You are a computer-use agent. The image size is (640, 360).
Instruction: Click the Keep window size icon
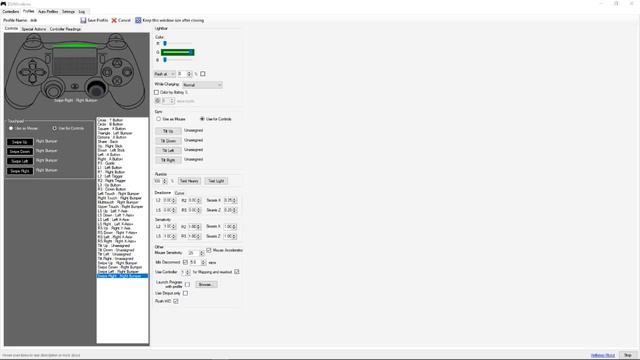tap(138, 20)
